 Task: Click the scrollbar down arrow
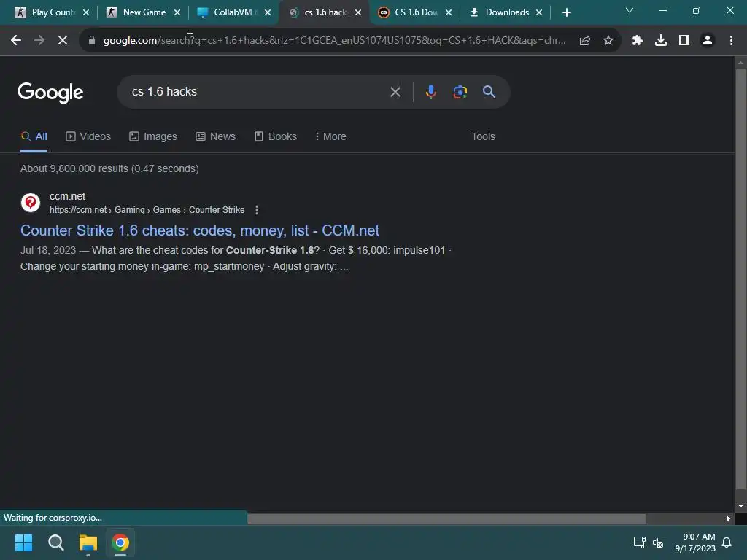(x=740, y=506)
